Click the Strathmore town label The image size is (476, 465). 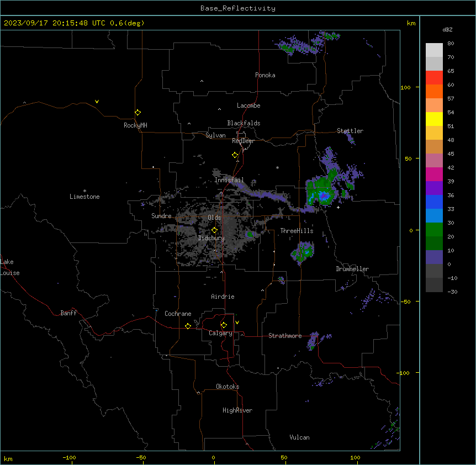tap(285, 336)
